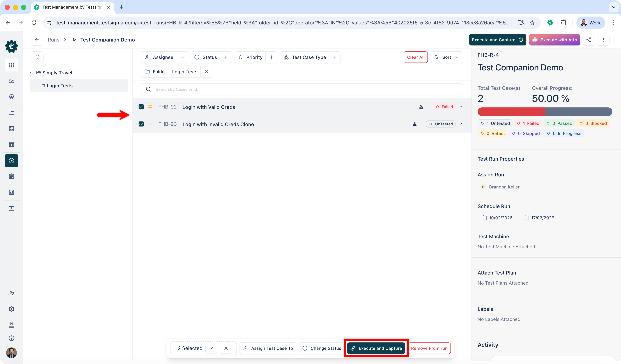Viewport: 621px width, 364px height.
Task: Open the three-dot menu near Execute with Atto
Action: [604, 40]
